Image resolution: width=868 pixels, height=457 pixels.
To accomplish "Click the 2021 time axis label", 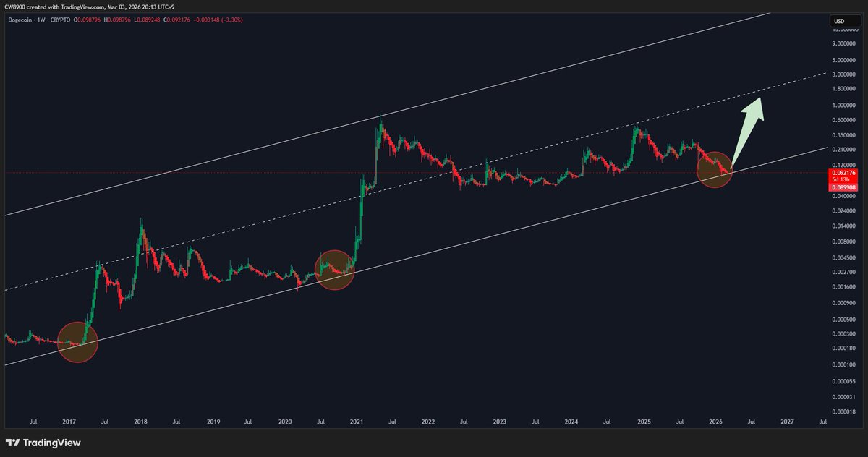I will (356, 421).
